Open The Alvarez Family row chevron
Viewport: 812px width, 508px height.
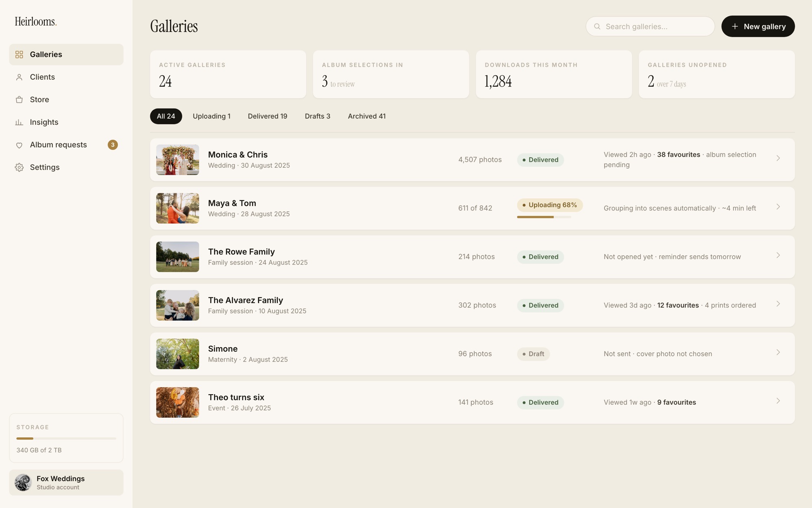pos(778,304)
